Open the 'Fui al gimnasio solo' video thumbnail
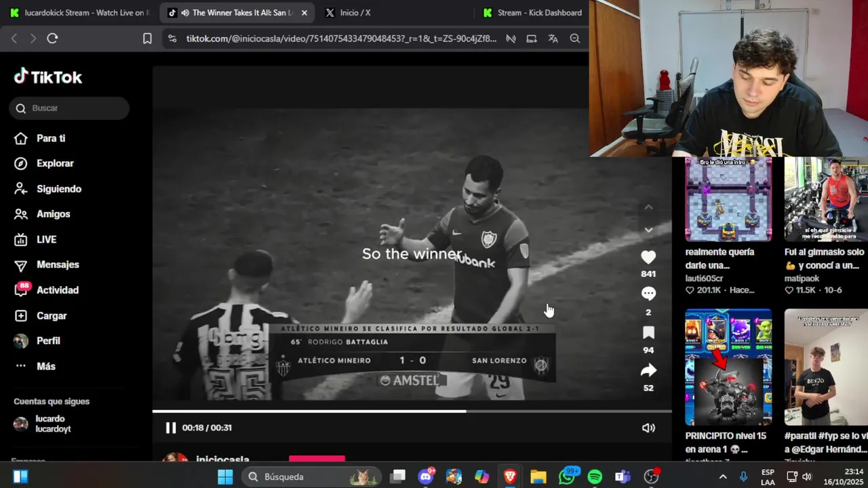 pyautogui.click(x=826, y=199)
